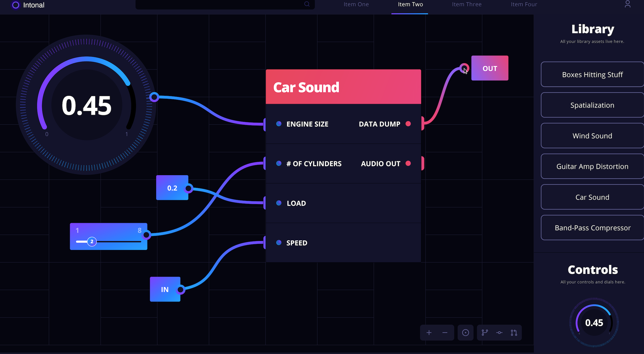Image resolution: width=644 pixels, height=354 pixels.
Task: Select the Item Two tab
Action: click(410, 4)
